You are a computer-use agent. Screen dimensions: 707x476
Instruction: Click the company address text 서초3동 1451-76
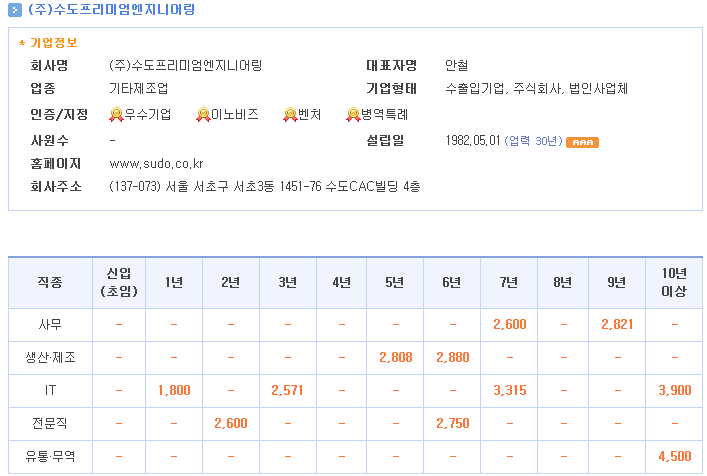[277, 186]
